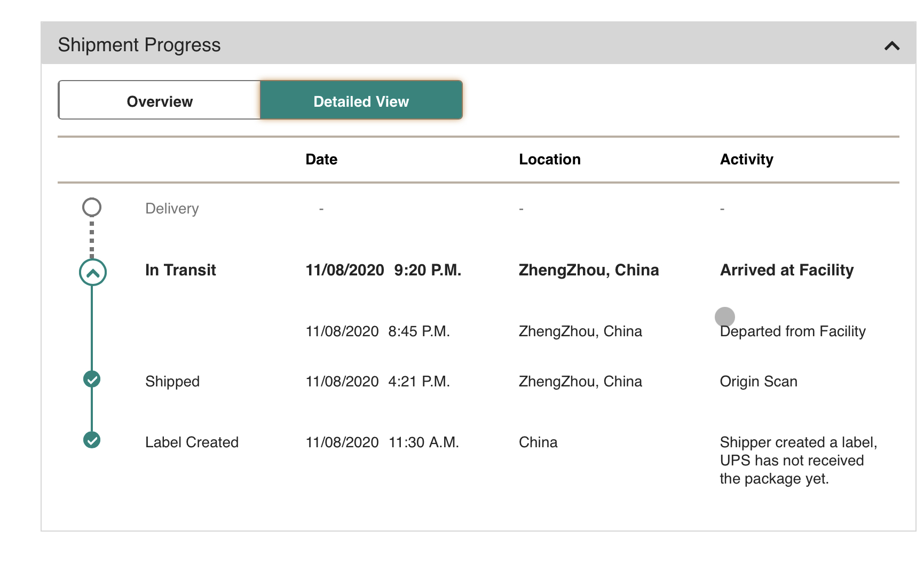Click the Label Created checkmark icon
Viewport: 924px width, 562px height.
(92, 440)
